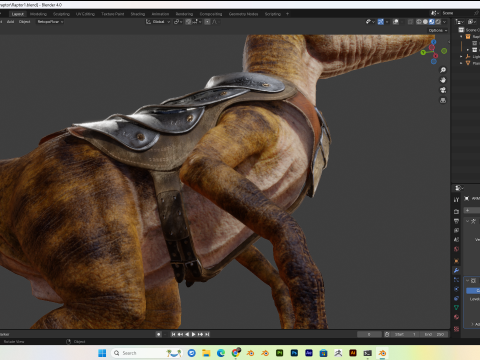
Task: Open the World properties tab icon
Action: 456,249
